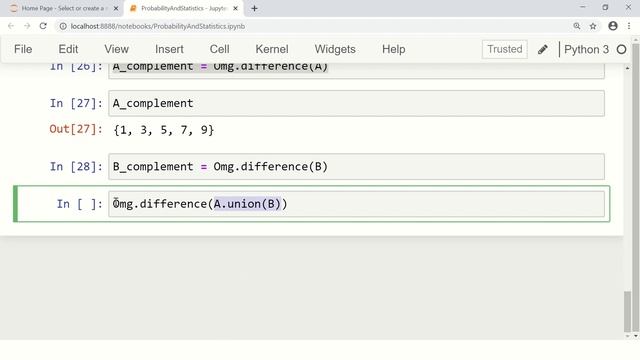The width and height of the screenshot is (640, 360).
Task: Open the File menu
Action: click(x=23, y=49)
